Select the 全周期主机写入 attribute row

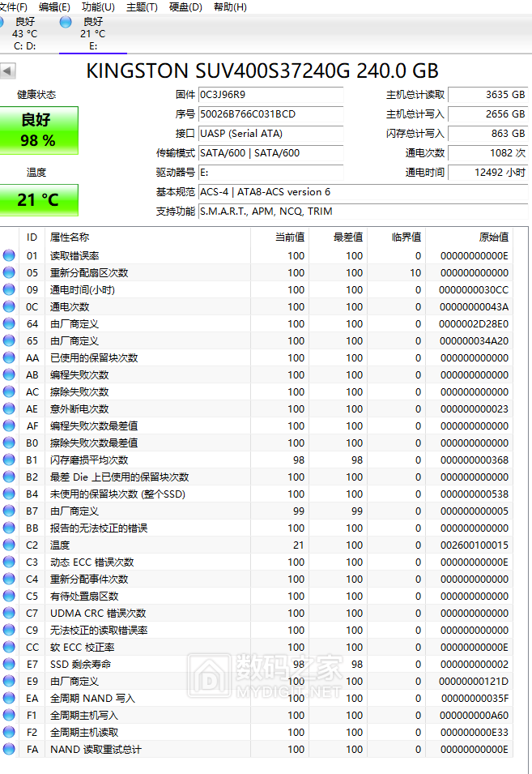pos(257,716)
